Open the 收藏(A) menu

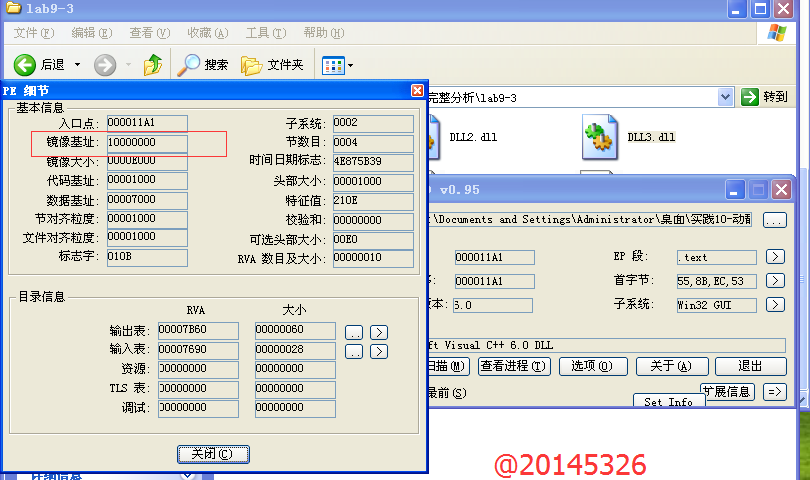point(206,33)
